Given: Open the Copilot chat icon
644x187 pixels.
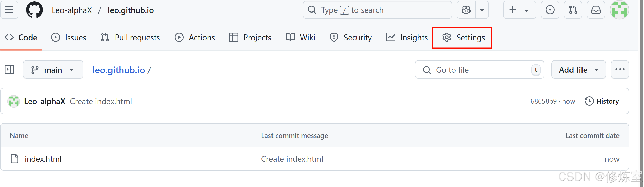Looking at the screenshot, I should [466, 10].
